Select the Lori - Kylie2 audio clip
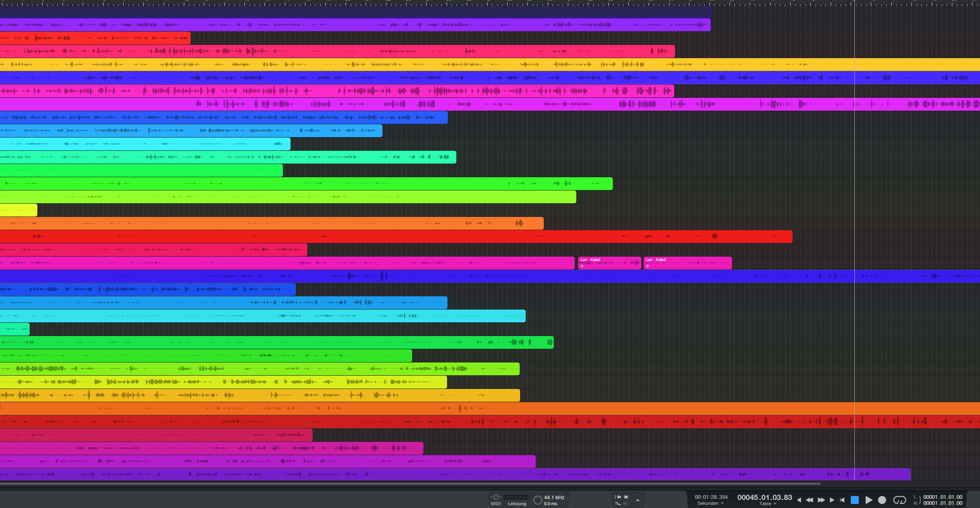Screen dimensions: 980x508 609,263
